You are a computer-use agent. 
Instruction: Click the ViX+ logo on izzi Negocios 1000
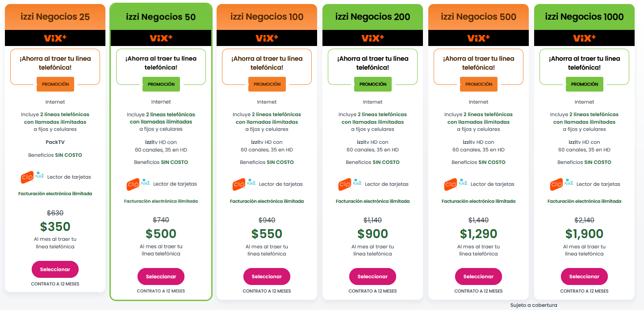(584, 38)
